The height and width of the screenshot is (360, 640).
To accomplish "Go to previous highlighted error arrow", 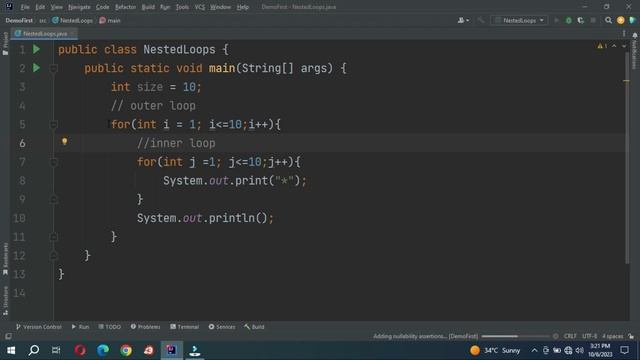I will [614, 46].
